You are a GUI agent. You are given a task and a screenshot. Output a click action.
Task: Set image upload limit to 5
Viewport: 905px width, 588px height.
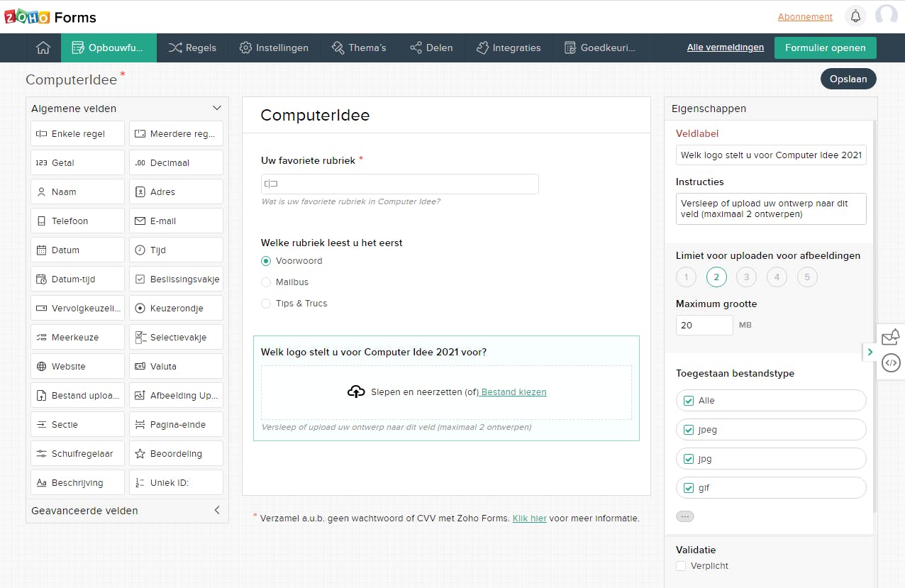point(807,277)
